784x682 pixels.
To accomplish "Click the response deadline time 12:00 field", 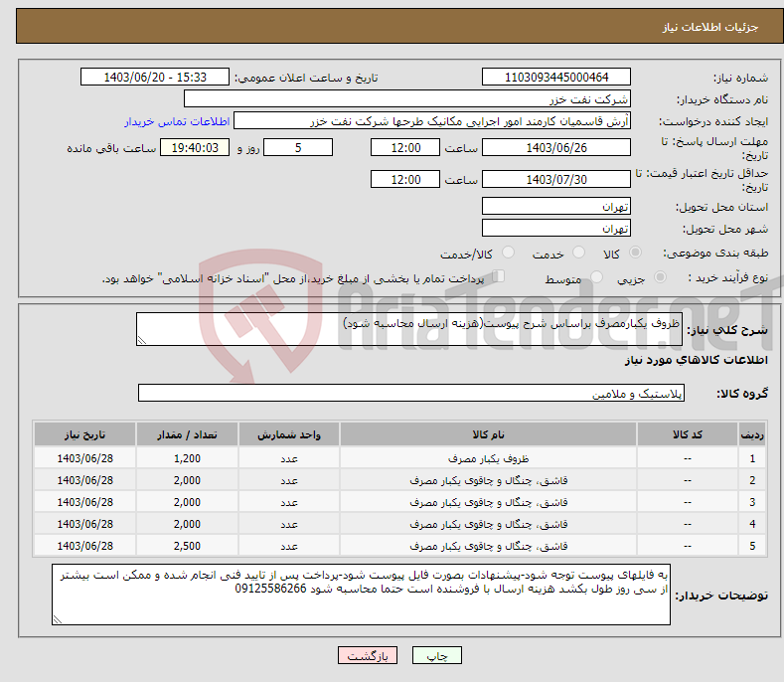I will [x=405, y=147].
